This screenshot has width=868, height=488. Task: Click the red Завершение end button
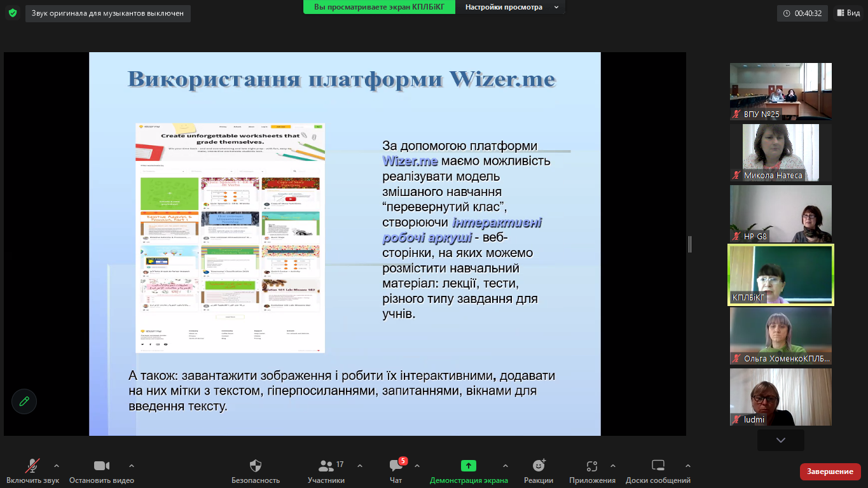point(830,471)
